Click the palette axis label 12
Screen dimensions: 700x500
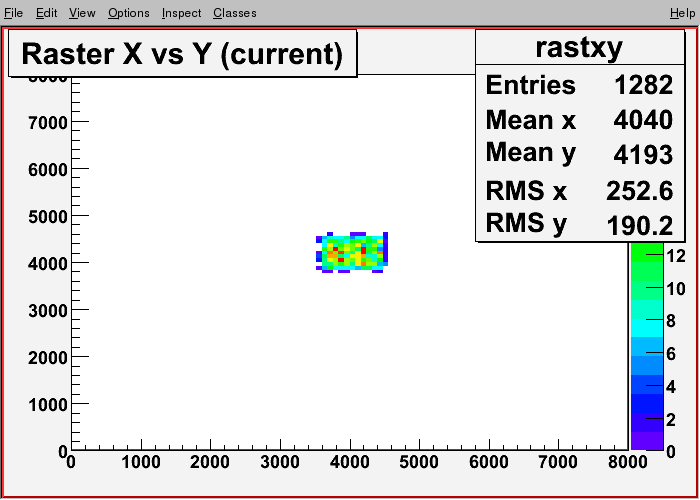pyautogui.click(x=675, y=256)
